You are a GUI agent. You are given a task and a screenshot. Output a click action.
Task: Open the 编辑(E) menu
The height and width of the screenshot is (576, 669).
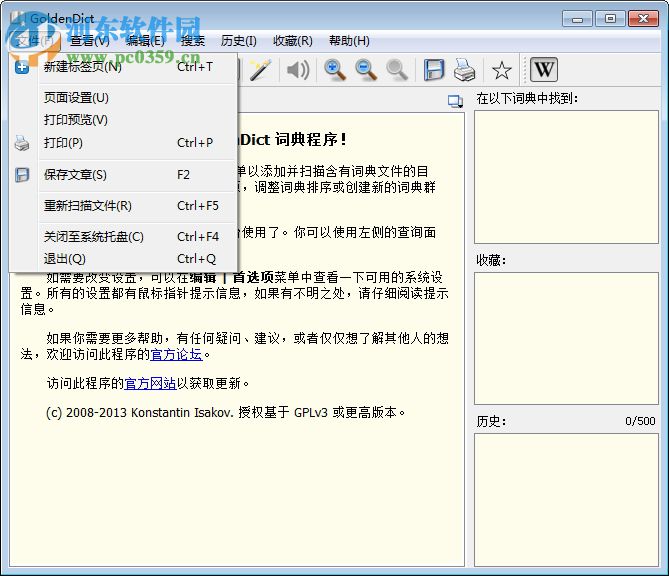click(145, 41)
